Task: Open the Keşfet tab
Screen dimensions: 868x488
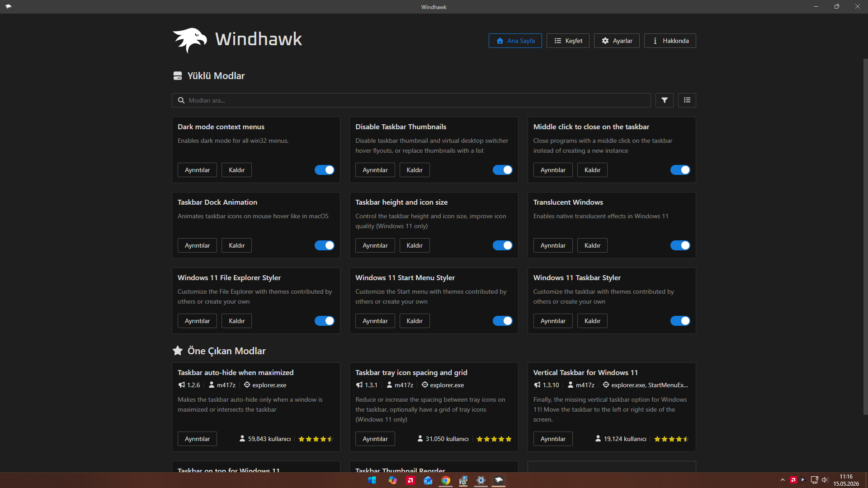Action: click(x=568, y=41)
